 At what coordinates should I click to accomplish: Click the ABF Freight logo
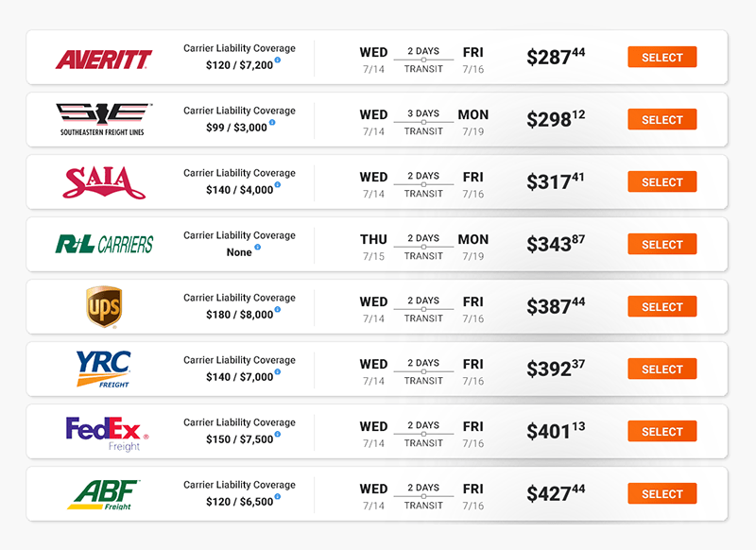point(104,494)
